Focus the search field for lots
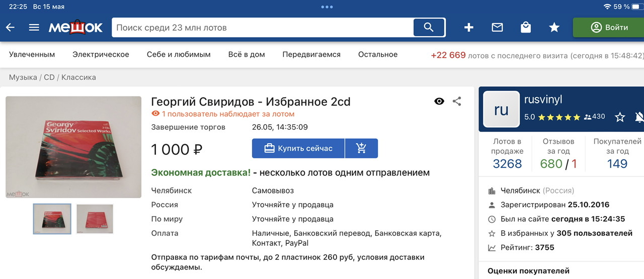The height and width of the screenshot is (279, 644). click(x=263, y=28)
